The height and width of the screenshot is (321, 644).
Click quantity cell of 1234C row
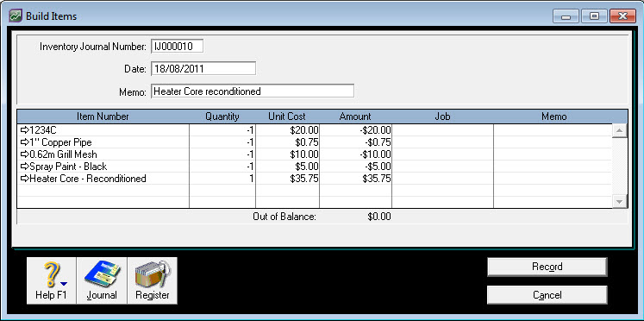222,130
